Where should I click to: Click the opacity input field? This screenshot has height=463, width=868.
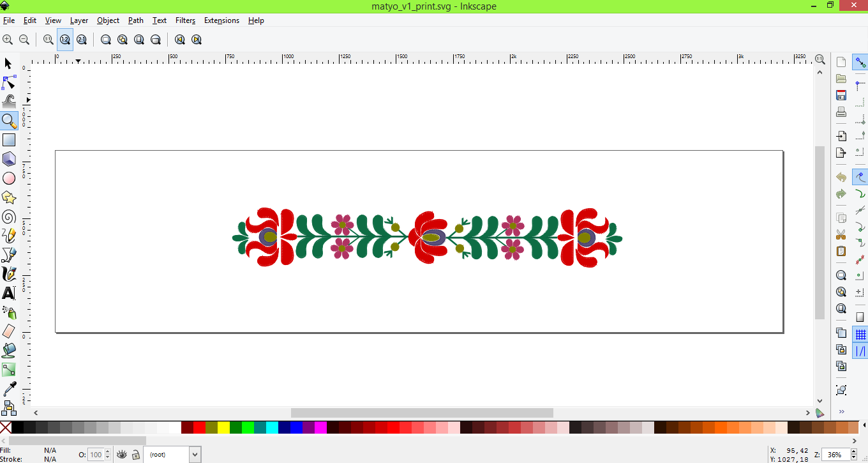(x=96, y=455)
